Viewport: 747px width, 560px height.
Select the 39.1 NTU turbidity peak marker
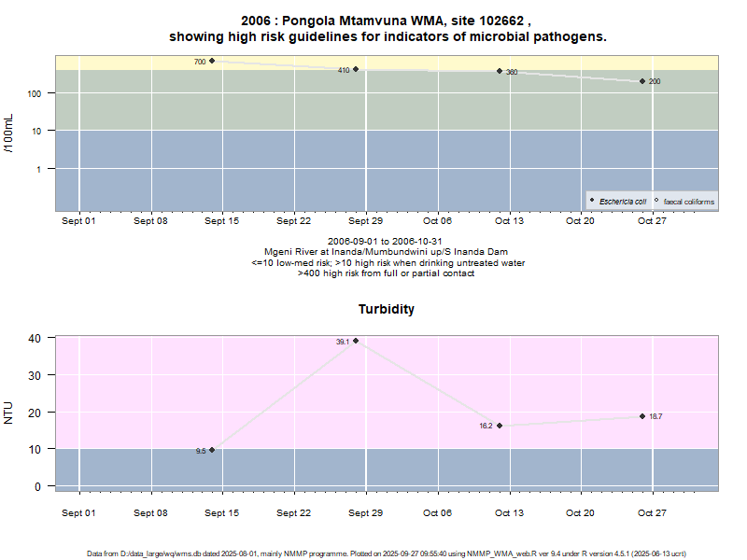click(356, 341)
